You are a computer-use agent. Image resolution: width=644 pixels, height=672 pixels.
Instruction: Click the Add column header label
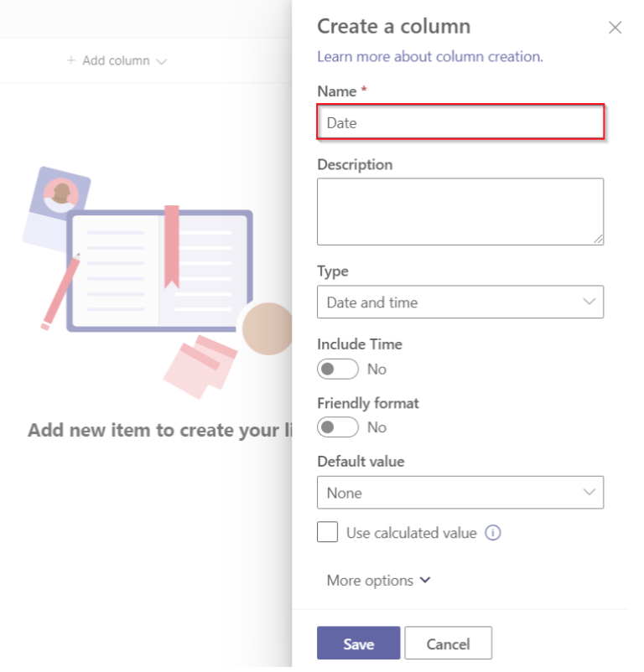click(116, 60)
